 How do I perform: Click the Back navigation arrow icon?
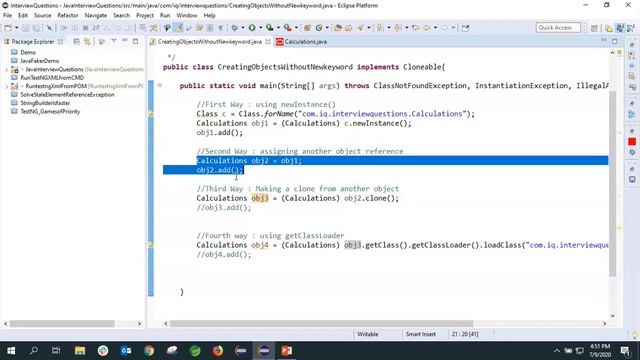pos(427,28)
